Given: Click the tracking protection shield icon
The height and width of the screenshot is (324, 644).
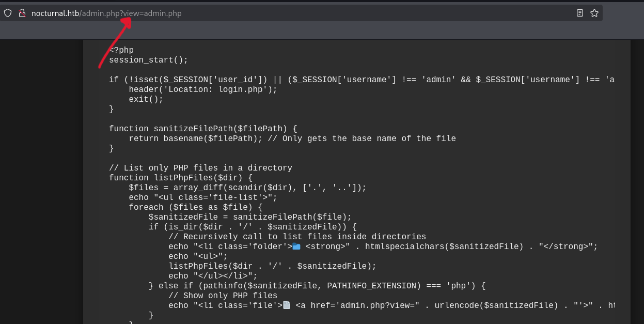Looking at the screenshot, I should [8, 13].
